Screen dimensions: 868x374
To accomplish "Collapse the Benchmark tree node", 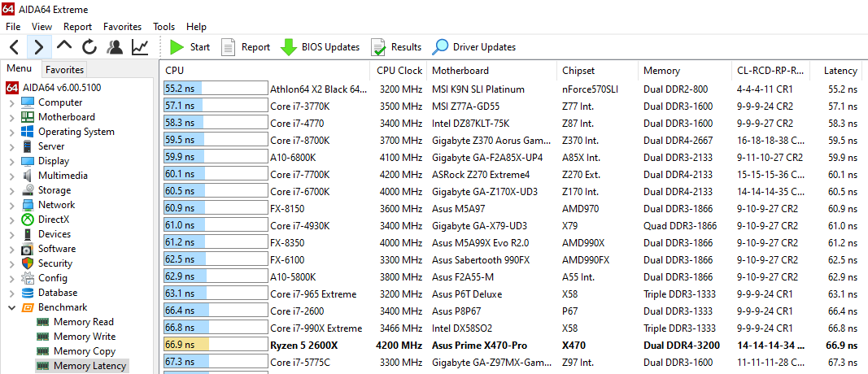I will point(12,307).
